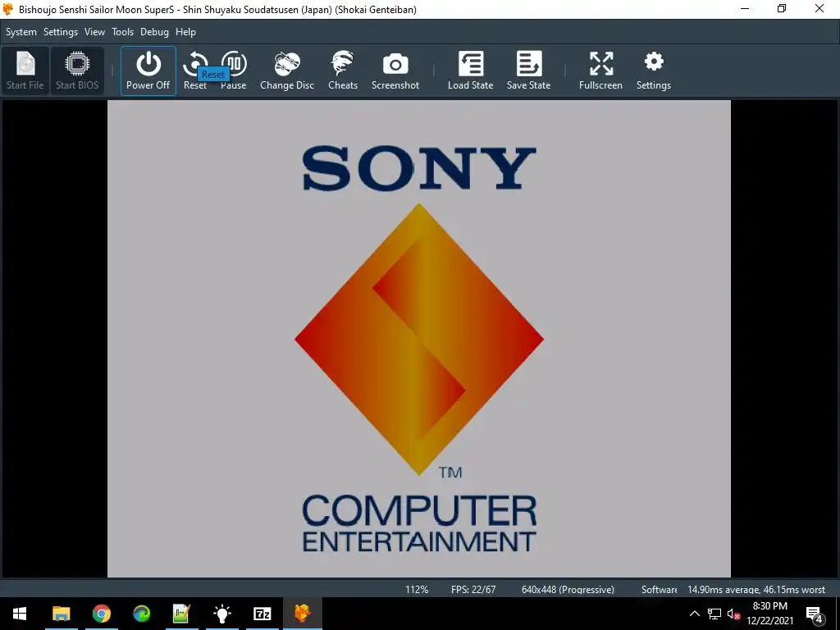Click the FPS: 22/67 status entry

click(473, 589)
